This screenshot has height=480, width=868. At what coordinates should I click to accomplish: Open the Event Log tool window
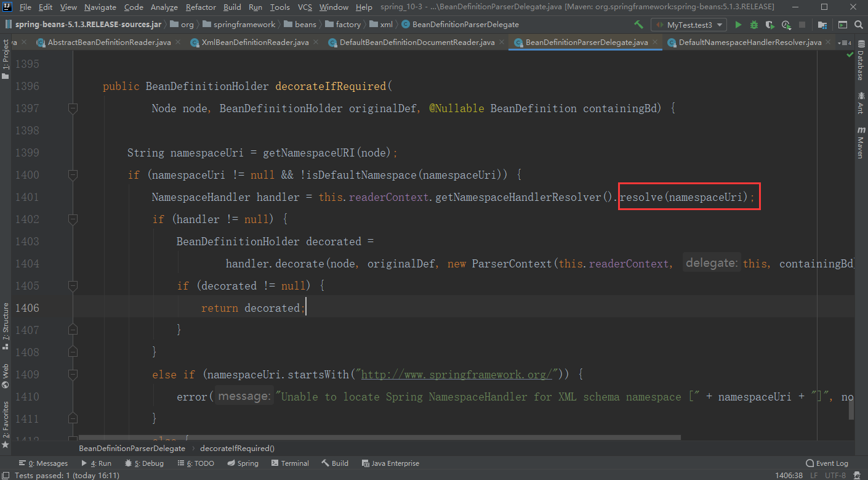[827, 463]
